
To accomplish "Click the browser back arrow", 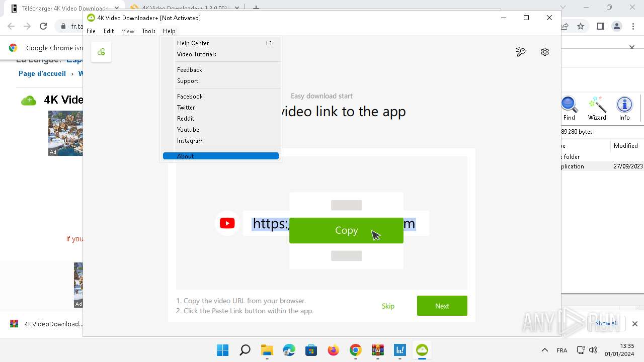I will 11,26.
